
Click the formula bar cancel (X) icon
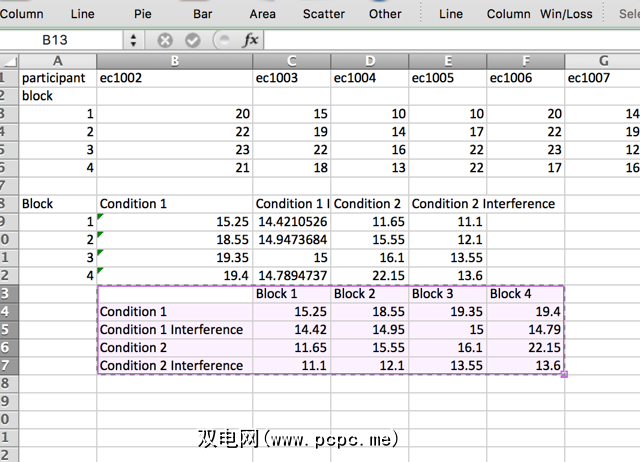pyautogui.click(x=165, y=41)
